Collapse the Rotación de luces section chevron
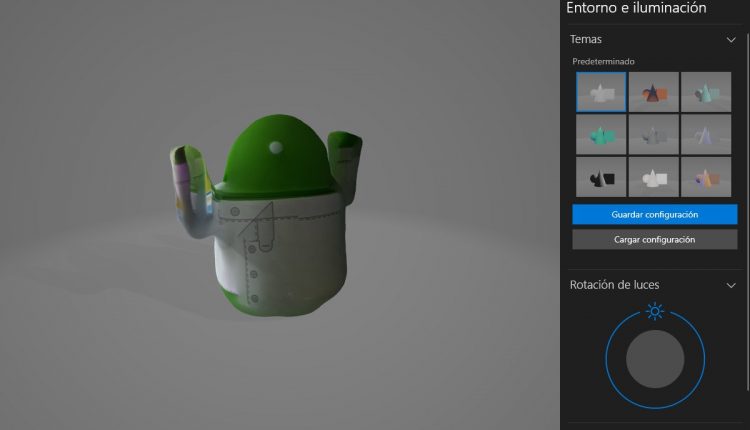Screen dimensions: 750x430 731,286
